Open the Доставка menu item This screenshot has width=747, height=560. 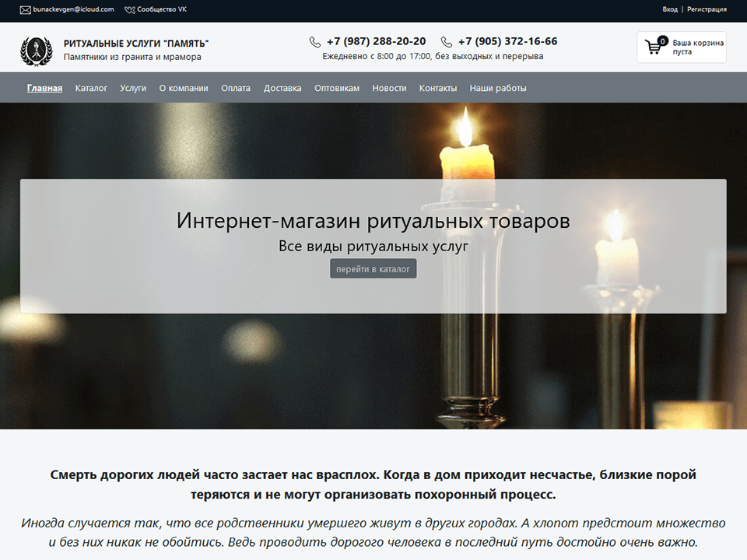click(282, 88)
